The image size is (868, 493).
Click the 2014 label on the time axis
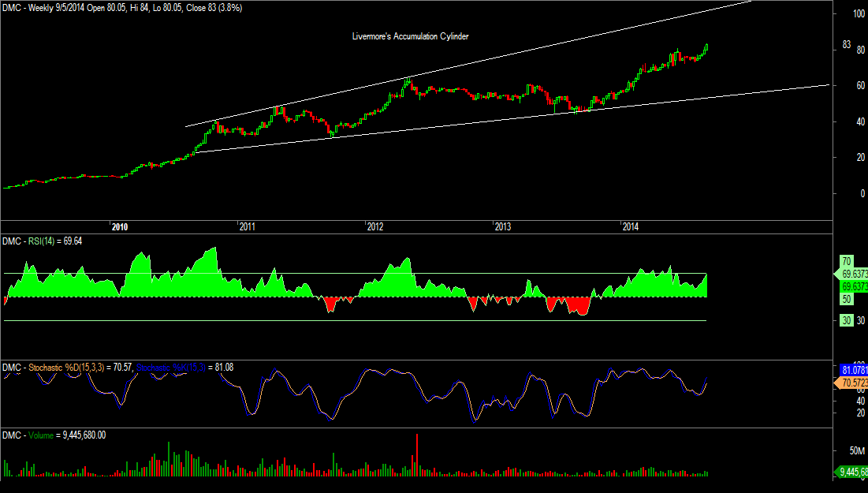[630, 226]
